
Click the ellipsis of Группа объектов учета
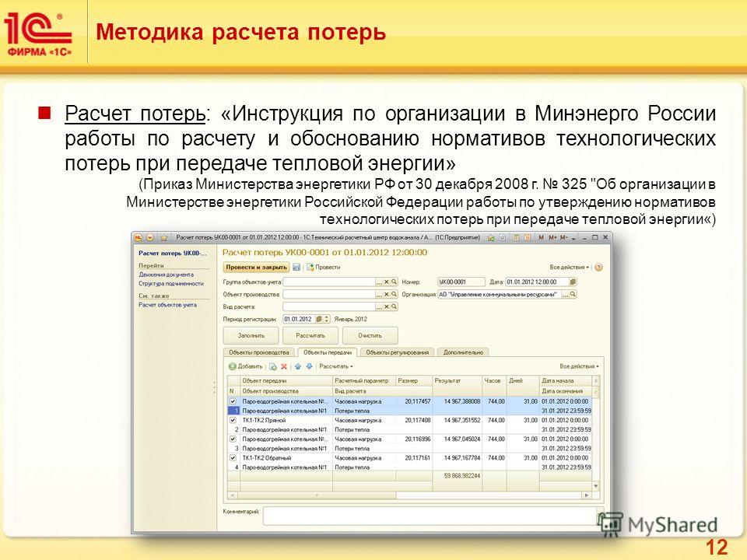point(379,282)
